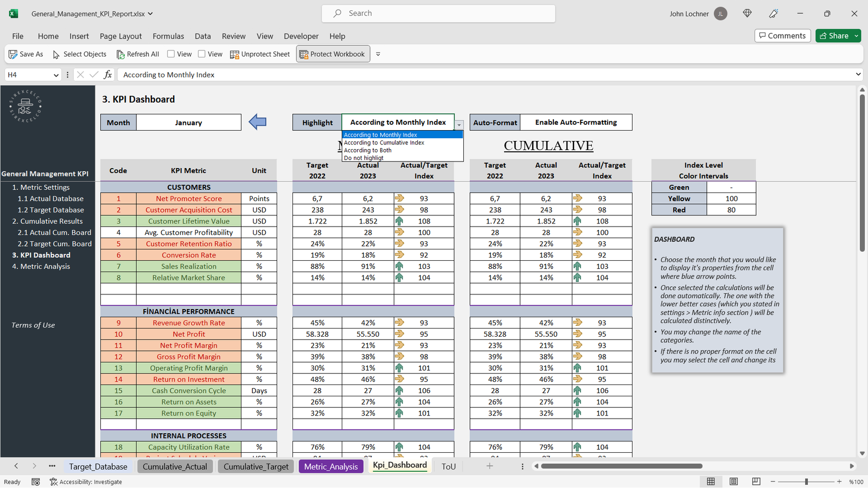Click the zoom slider handle

(x=806, y=481)
